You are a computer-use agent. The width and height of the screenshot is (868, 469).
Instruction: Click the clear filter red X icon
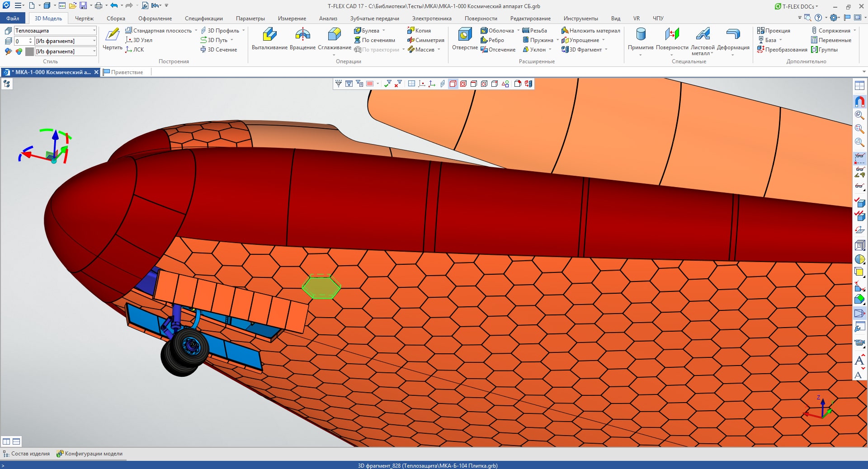[x=398, y=84]
